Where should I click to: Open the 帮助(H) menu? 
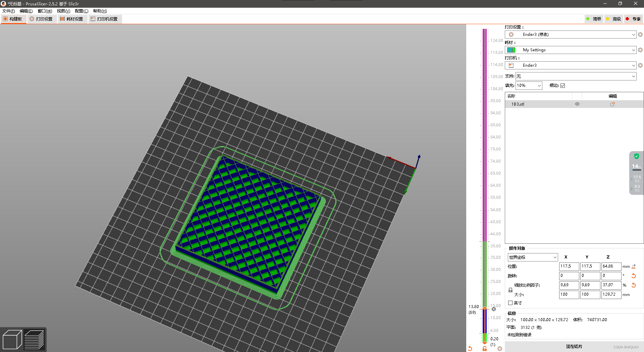pos(100,11)
